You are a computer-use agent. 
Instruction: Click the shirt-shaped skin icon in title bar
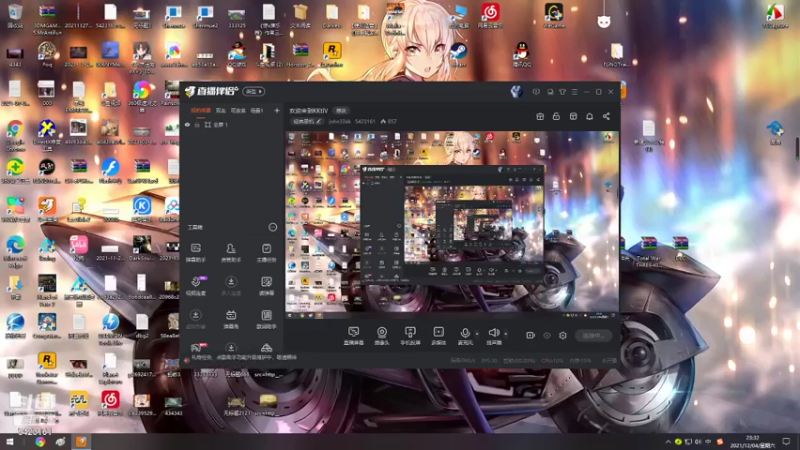click(x=562, y=92)
